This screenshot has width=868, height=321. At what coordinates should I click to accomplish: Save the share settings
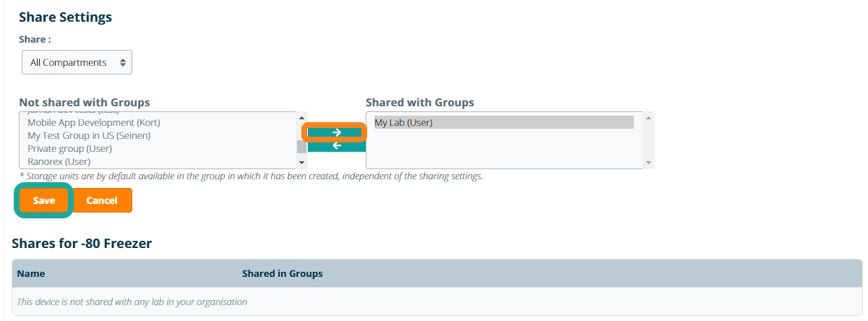(44, 200)
